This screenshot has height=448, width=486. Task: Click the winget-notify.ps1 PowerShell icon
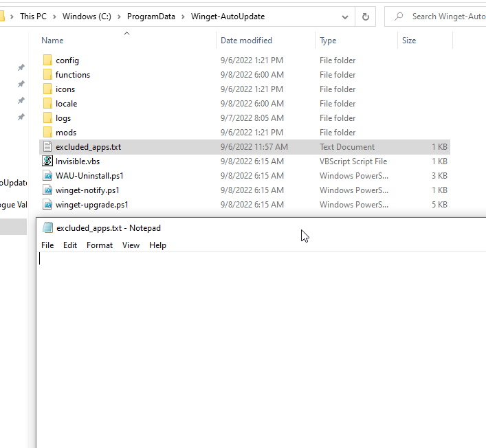[47, 190]
